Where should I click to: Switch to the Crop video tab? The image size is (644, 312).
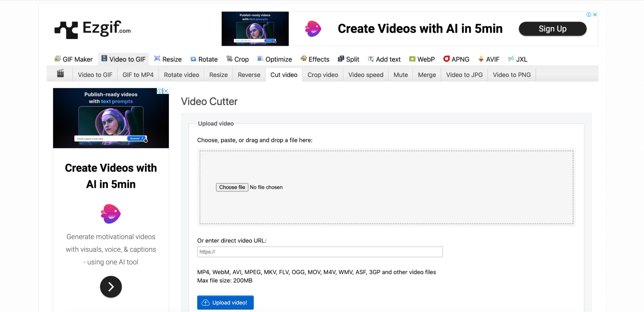[x=322, y=75]
